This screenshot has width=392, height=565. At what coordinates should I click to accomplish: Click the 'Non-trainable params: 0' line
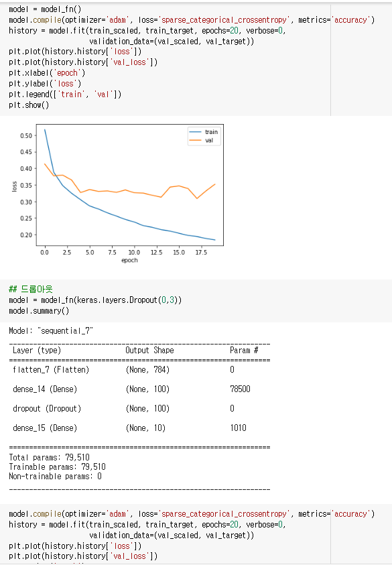55,477
